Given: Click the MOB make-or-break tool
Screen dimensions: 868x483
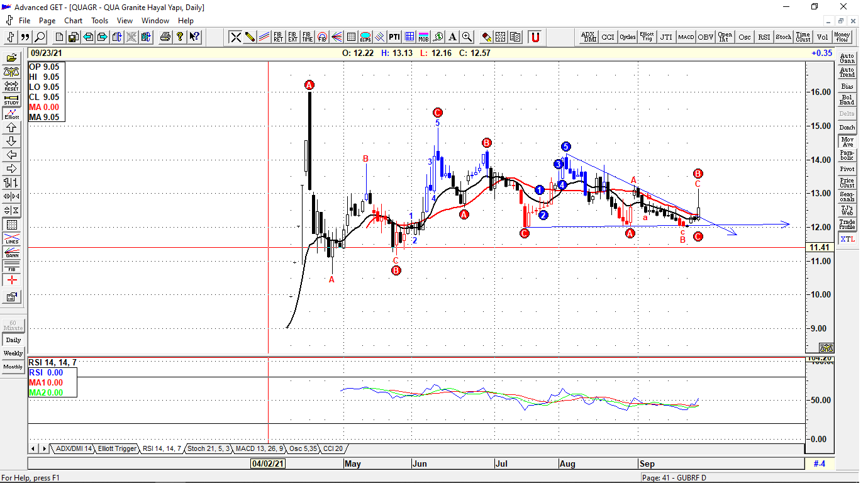Looking at the screenshot, I should (424, 37).
